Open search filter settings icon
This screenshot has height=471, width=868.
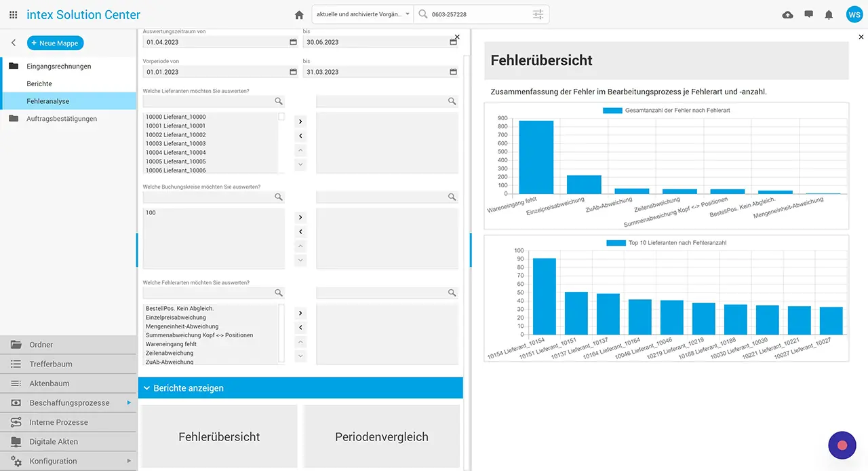tap(538, 14)
